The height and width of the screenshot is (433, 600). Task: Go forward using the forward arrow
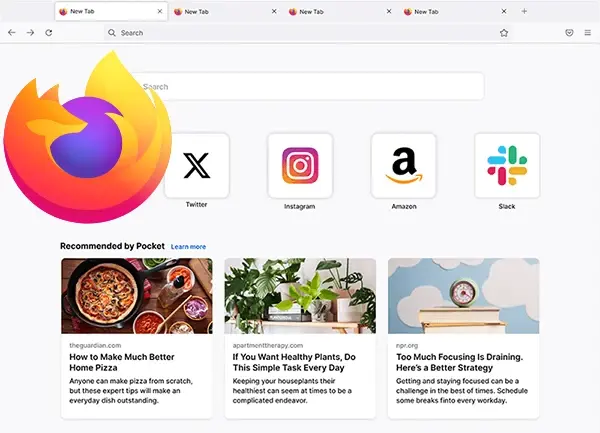(x=30, y=33)
